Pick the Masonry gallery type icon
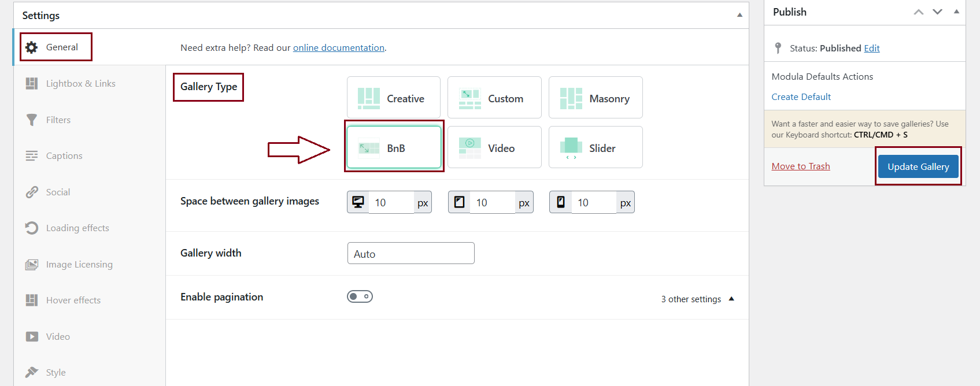 tap(571, 98)
